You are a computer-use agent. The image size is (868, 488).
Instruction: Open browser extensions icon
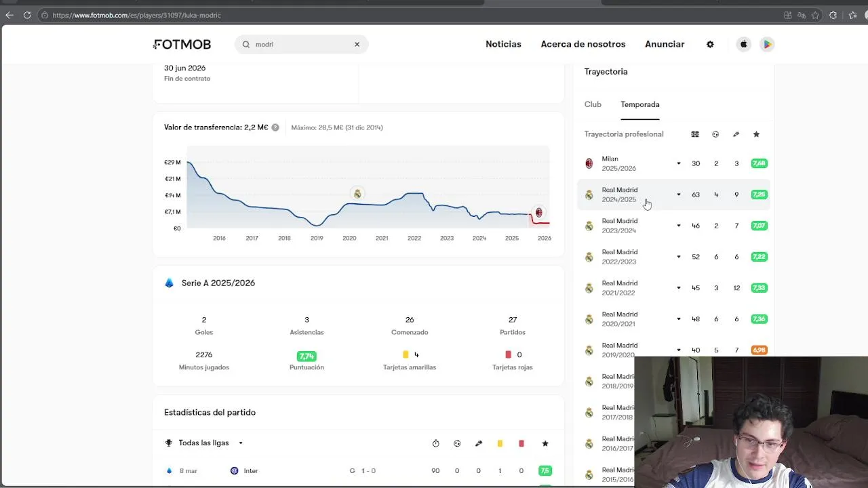[833, 15]
